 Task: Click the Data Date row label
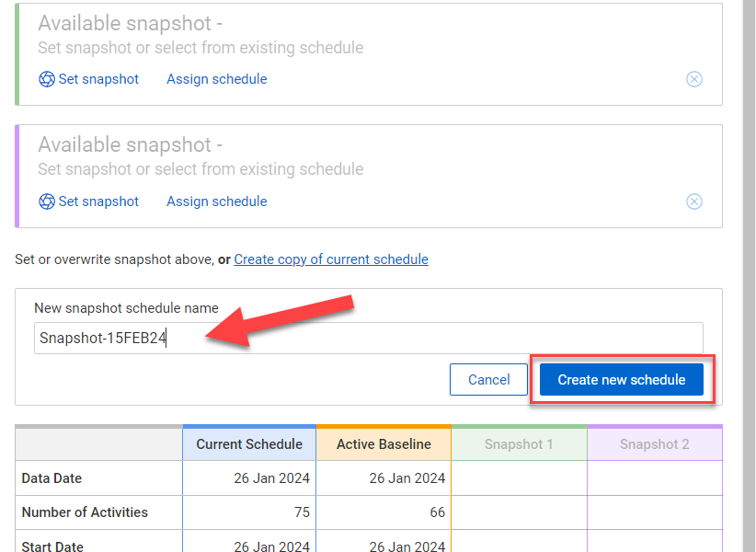52,478
